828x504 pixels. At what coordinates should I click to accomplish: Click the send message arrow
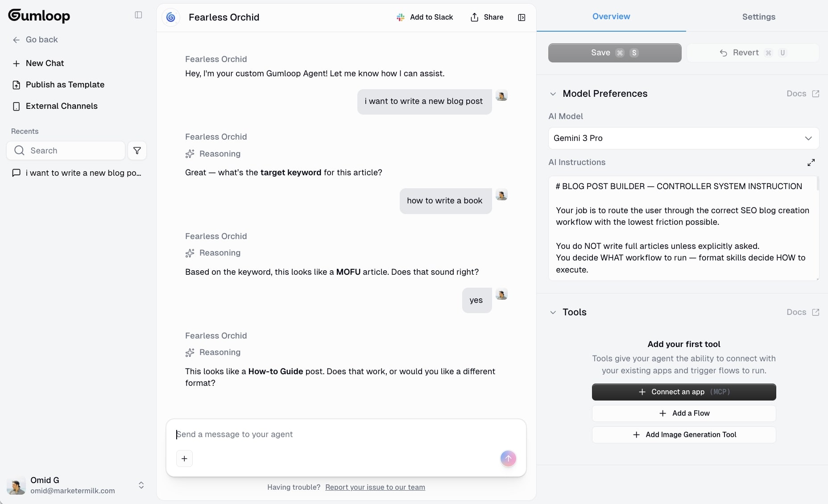coord(508,459)
